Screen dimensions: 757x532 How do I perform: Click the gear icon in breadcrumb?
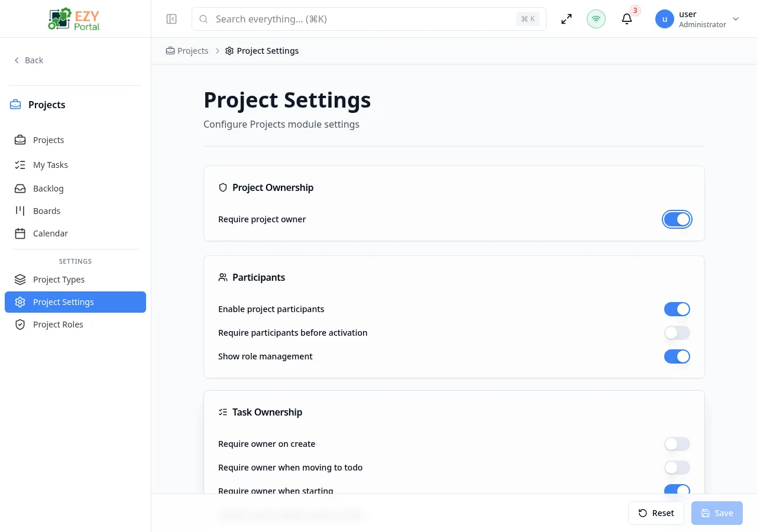click(x=229, y=51)
